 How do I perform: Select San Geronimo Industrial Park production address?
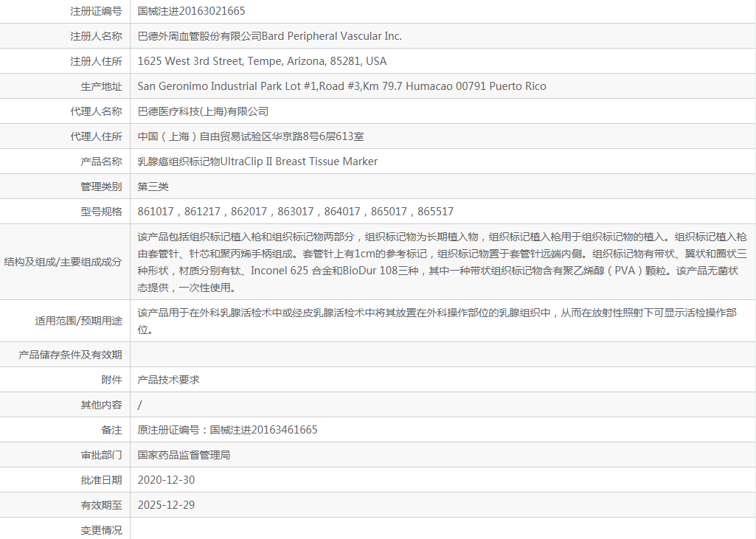(x=341, y=86)
